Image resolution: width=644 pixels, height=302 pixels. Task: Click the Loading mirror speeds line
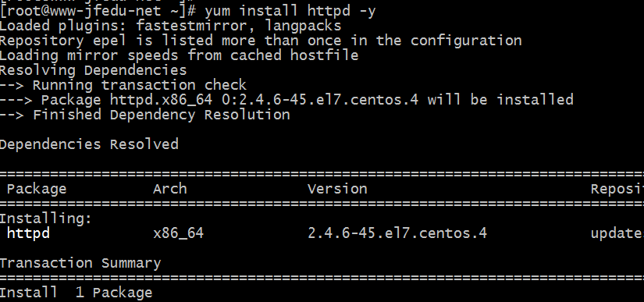[x=179, y=55]
